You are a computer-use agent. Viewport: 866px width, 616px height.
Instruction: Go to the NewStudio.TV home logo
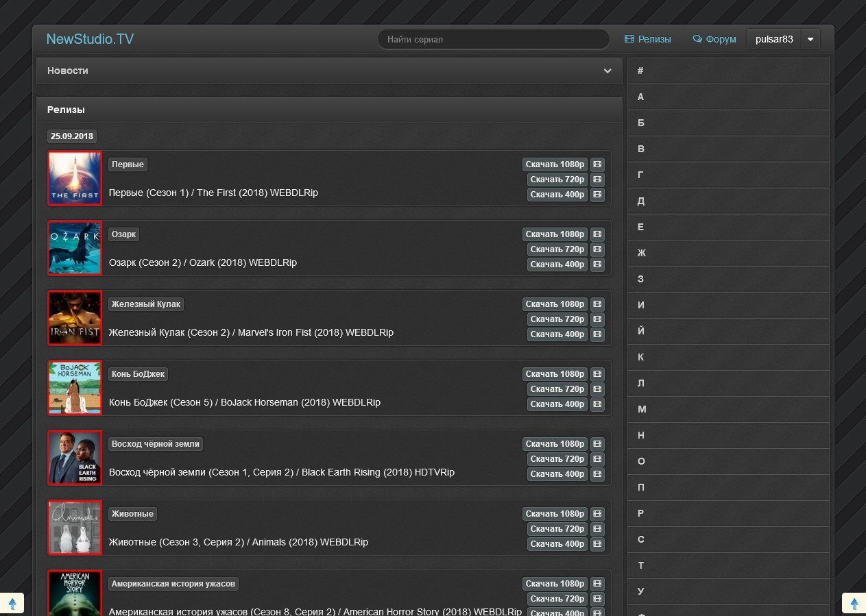(x=90, y=39)
